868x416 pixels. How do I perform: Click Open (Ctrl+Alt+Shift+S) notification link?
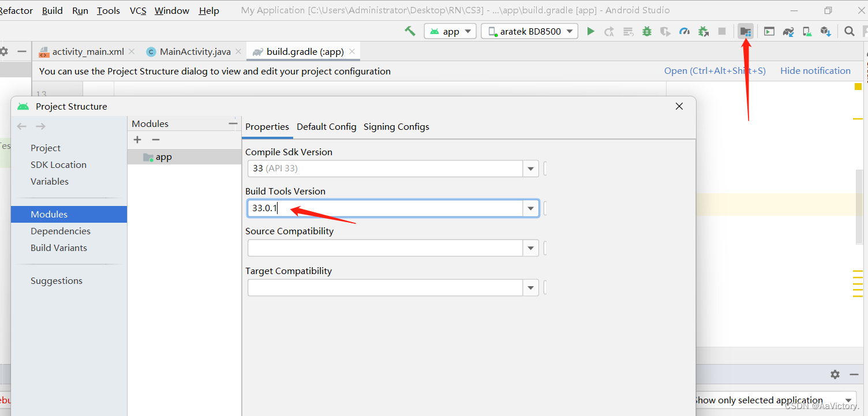point(714,70)
